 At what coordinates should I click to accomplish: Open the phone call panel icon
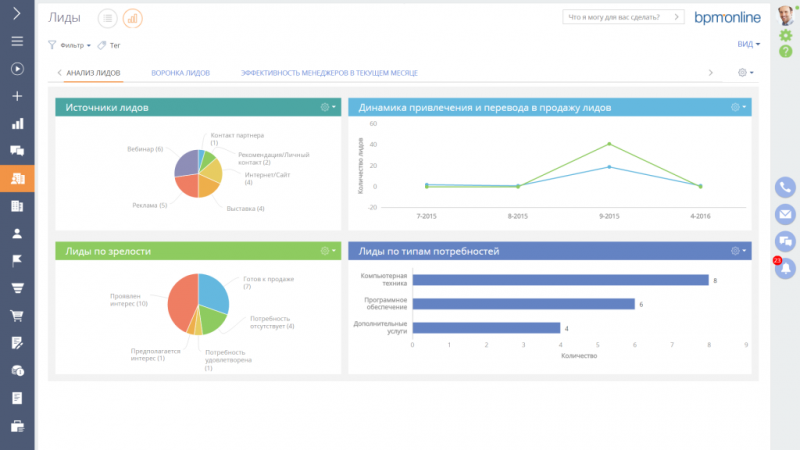[785, 187]
